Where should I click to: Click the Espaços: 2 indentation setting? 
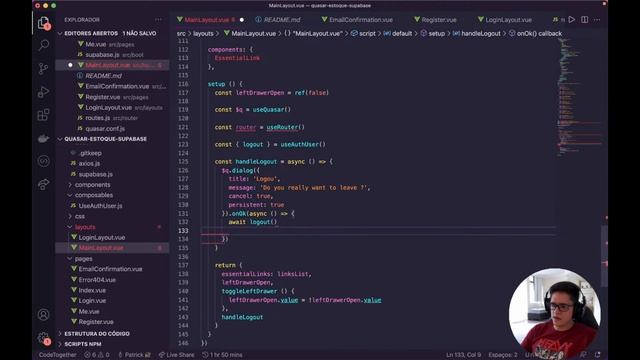(x=503, y=355)
